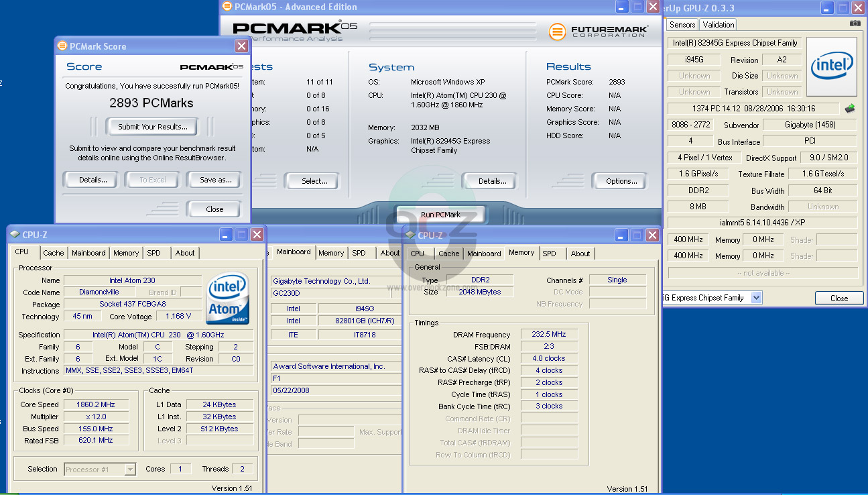Select the SPD tab in the CPU-Z window showing DRAM Frequency

549,254
